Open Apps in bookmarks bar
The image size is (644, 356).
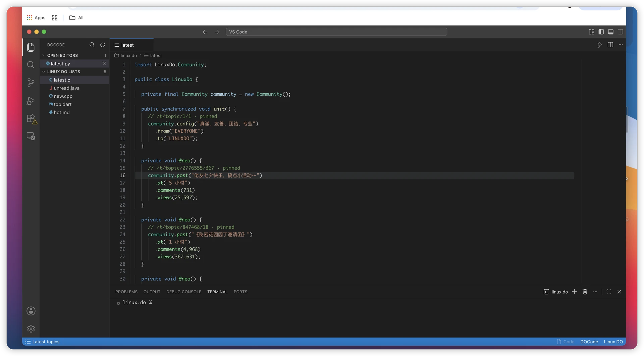(x=36, y=18)
